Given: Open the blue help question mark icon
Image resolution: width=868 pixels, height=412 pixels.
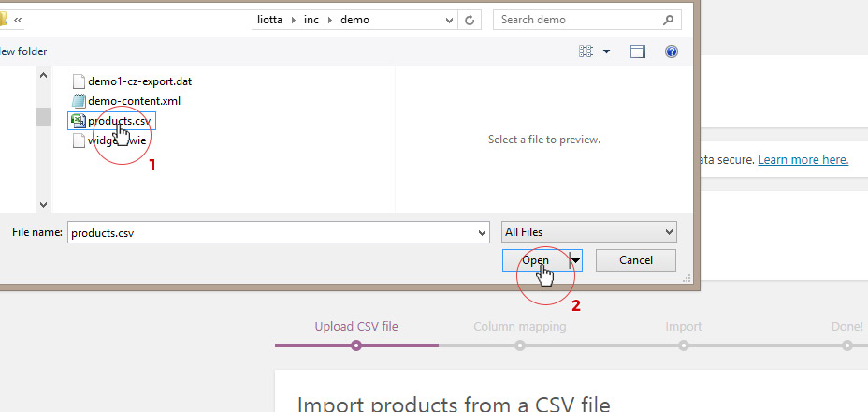Looking at the screenshot, I should [671, 51].
